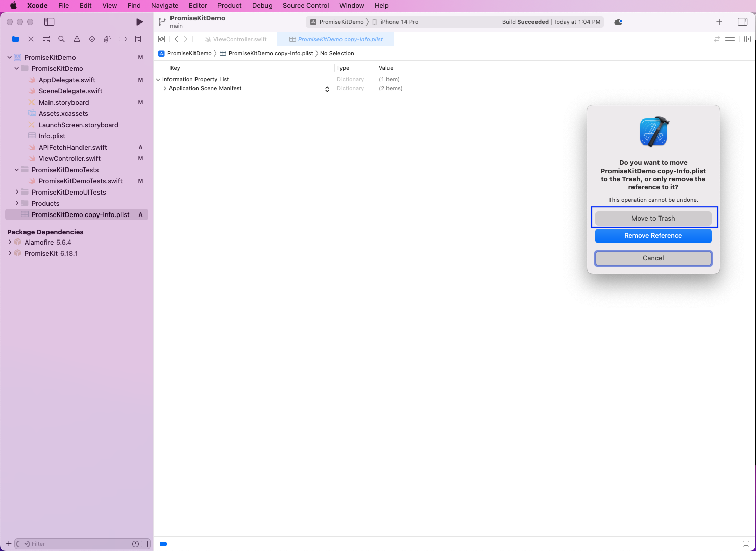The width and height of the screenshot is (756, 551).
Task: Open the Find navigator magnifier icon
Action: click(61, 39)
